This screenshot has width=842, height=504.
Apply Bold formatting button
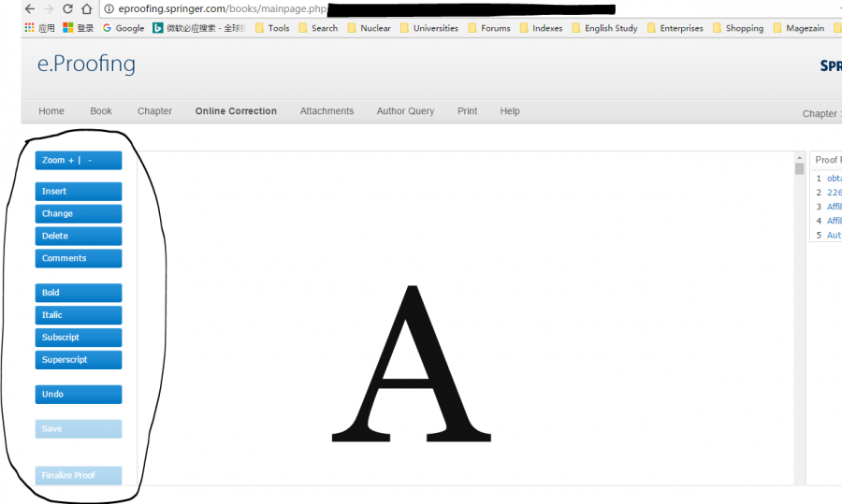tap(79, 293)
